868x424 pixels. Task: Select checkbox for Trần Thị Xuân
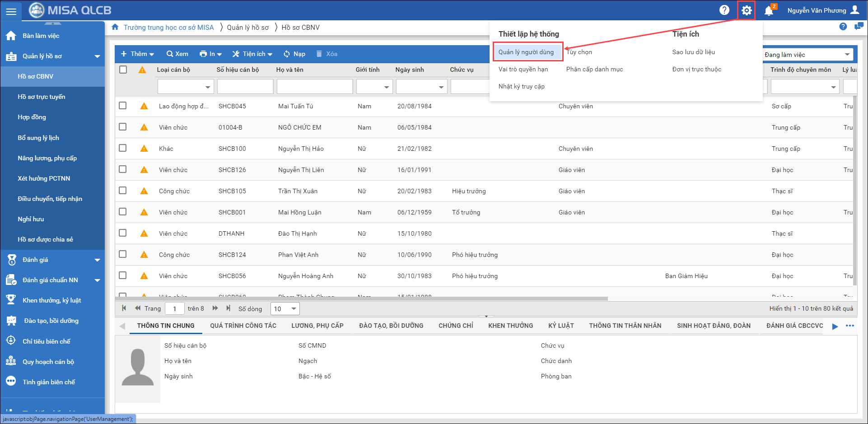123,191
